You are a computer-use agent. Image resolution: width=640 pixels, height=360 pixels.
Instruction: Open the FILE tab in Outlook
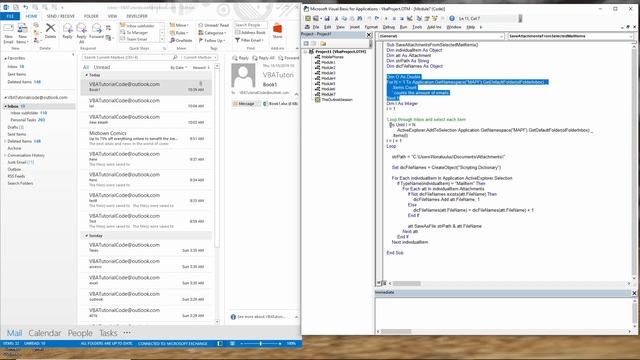[x=10, y=16]
